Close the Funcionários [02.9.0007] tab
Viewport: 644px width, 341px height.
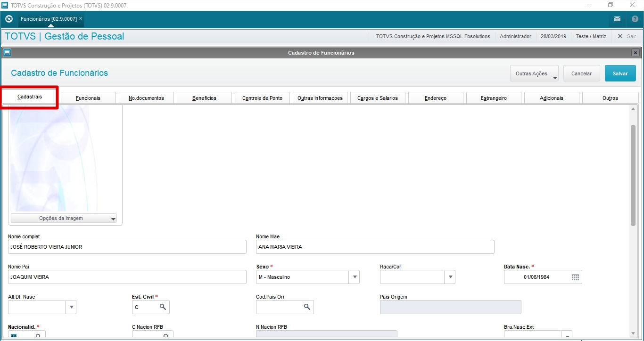81,18
